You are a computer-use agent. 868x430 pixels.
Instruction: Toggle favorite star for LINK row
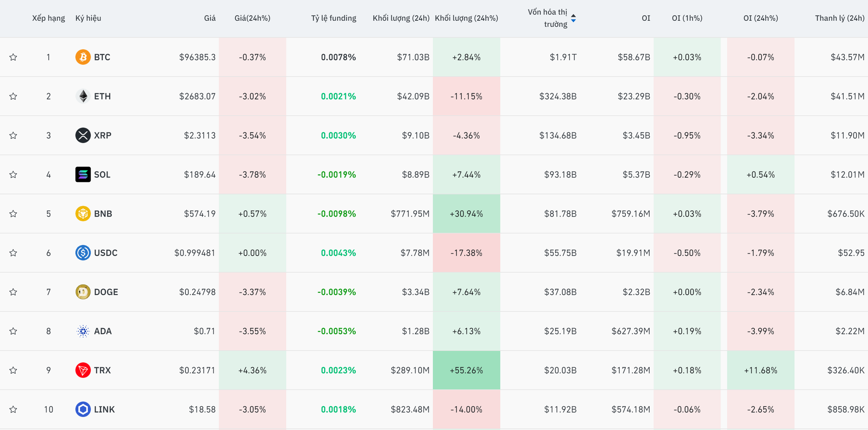[x=13, y=409]
